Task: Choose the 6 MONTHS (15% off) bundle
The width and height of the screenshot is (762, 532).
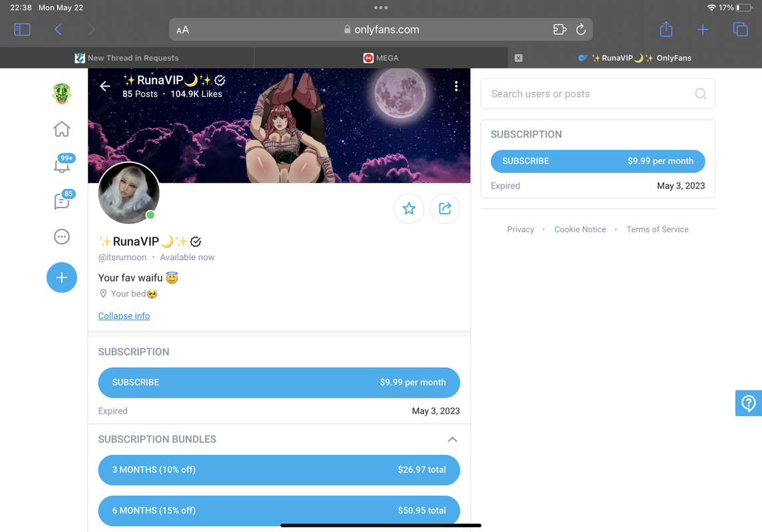Action: coord(279,511)
